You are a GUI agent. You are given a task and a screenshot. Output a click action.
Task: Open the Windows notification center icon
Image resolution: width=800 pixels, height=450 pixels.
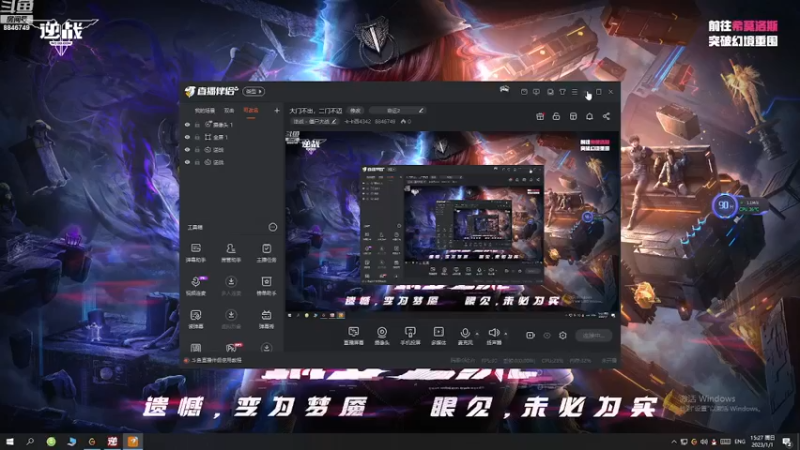click(x=787, y=442)
